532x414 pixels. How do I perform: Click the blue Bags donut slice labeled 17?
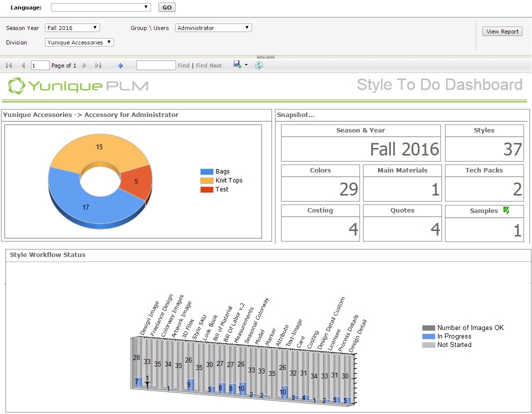(86, 207)
